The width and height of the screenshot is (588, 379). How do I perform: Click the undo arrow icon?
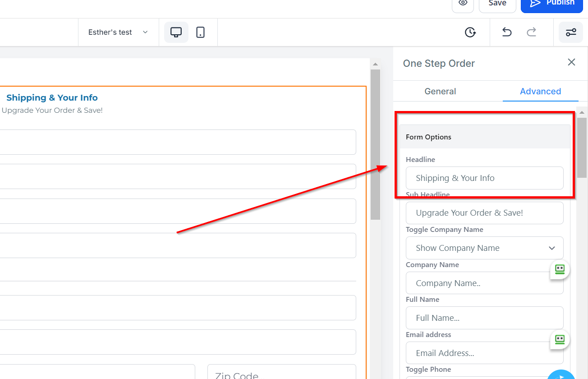[x=507, y=32]
